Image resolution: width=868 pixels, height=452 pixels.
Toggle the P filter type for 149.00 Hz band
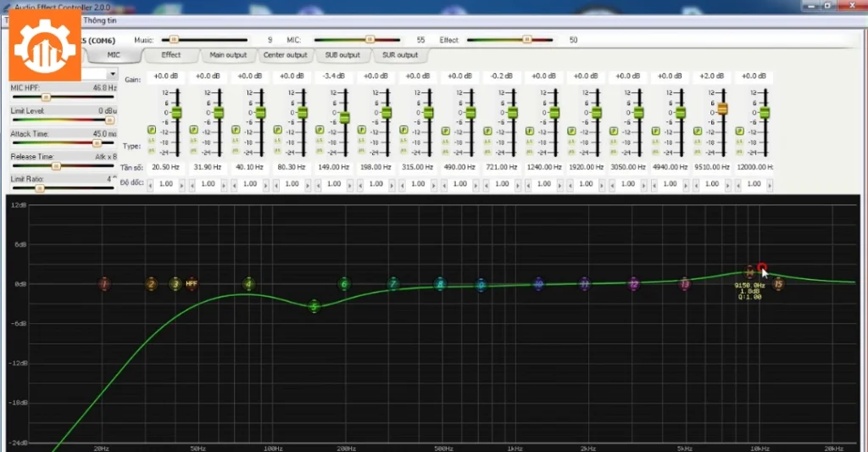point(320,131)
